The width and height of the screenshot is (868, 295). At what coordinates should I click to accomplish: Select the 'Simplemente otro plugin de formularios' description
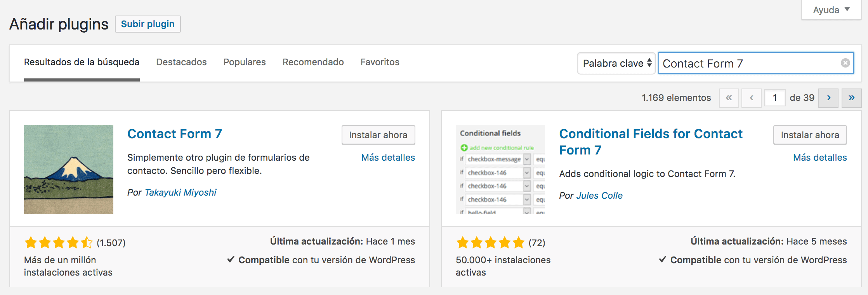[219, 164]
